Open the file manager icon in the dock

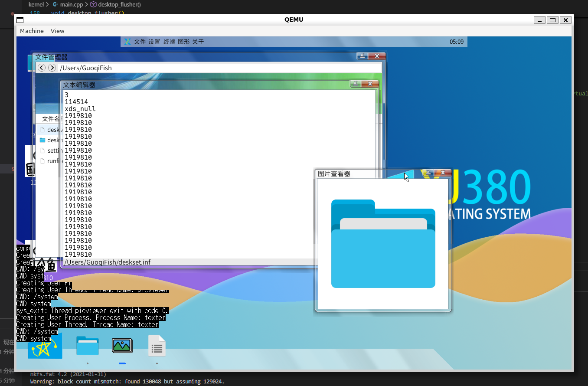click(x=88, y=346)
